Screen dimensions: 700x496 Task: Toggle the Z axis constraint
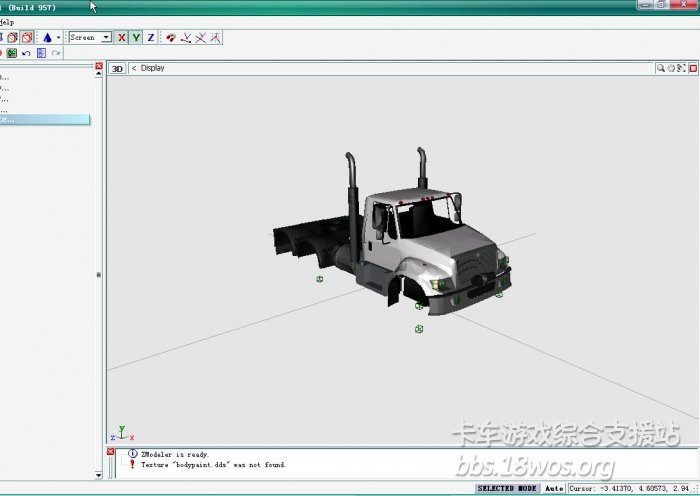click(x=151, y=37)
